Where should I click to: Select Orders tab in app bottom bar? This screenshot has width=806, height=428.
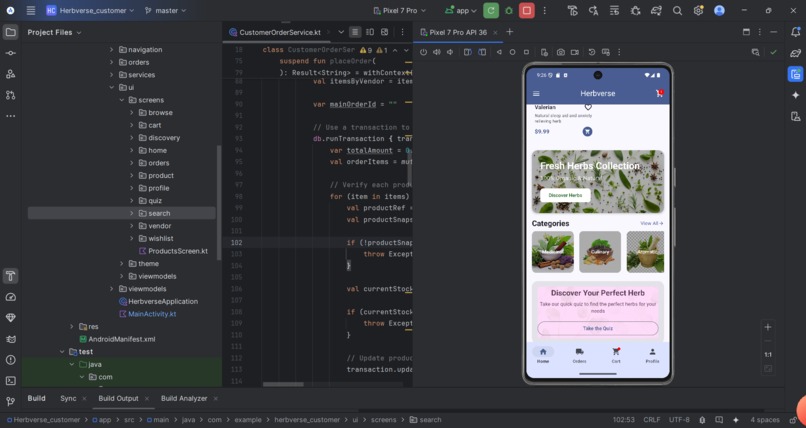(579, 355)
